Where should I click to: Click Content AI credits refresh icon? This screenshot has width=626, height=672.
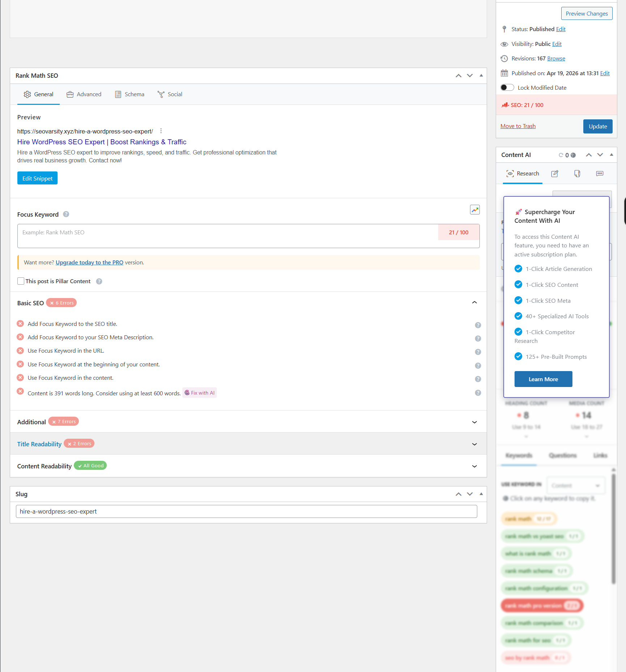(x=561, y=155)
